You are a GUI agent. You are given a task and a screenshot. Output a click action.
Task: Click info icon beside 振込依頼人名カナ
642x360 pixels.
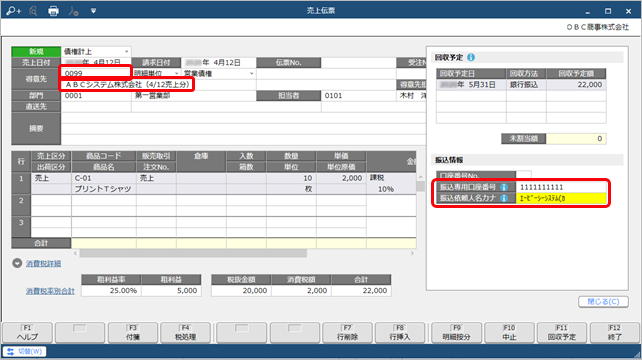(x=504, y=198)
